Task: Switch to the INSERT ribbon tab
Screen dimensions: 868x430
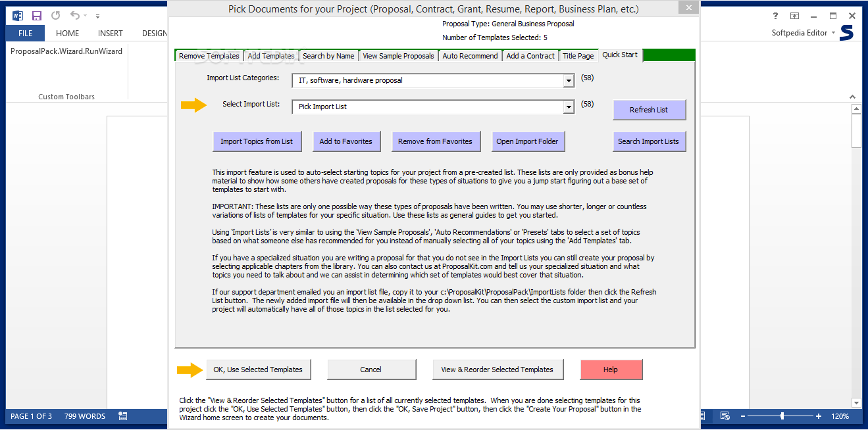Action: pos(110,33)
